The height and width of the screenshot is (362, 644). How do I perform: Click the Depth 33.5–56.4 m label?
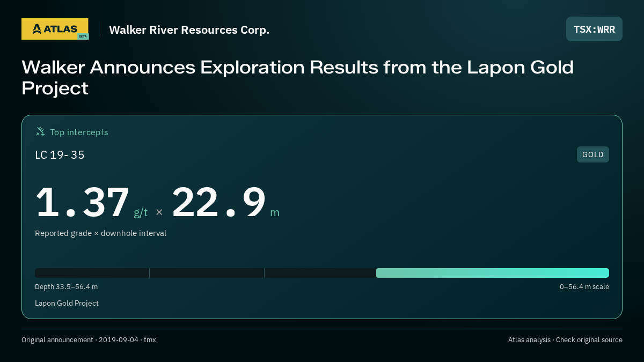tap(66, 286)
